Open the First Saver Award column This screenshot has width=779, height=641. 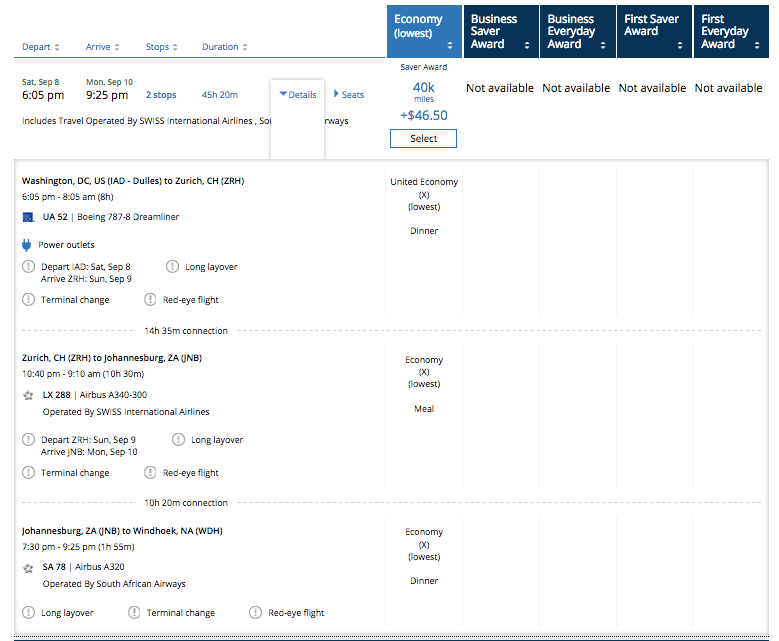tap(653, 31)
